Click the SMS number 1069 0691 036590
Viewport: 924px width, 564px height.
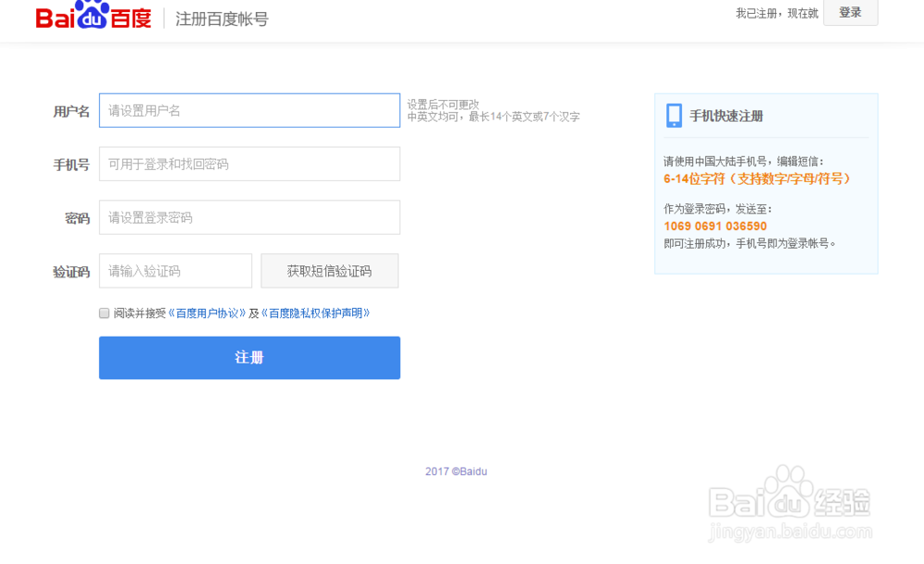coord(715,227)
